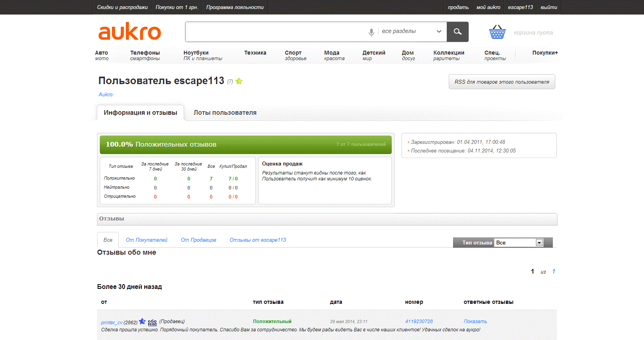Click the 'Оценка продаж' heading
Screen dimensions: 644x340
click(x=282, y=164)
